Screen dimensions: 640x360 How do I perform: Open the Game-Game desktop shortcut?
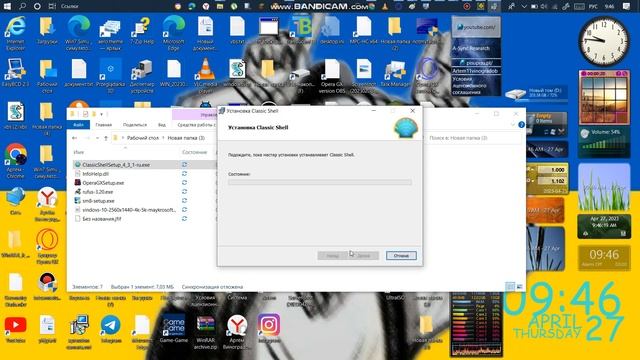coord(173,328)
